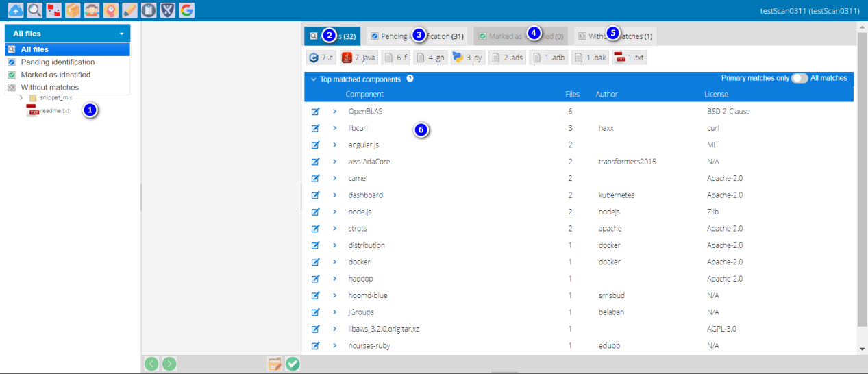This screenshot has width=868, height=374.
Task: Click the edit icon for aws-AdaCore
Action: tap(316, 162)
